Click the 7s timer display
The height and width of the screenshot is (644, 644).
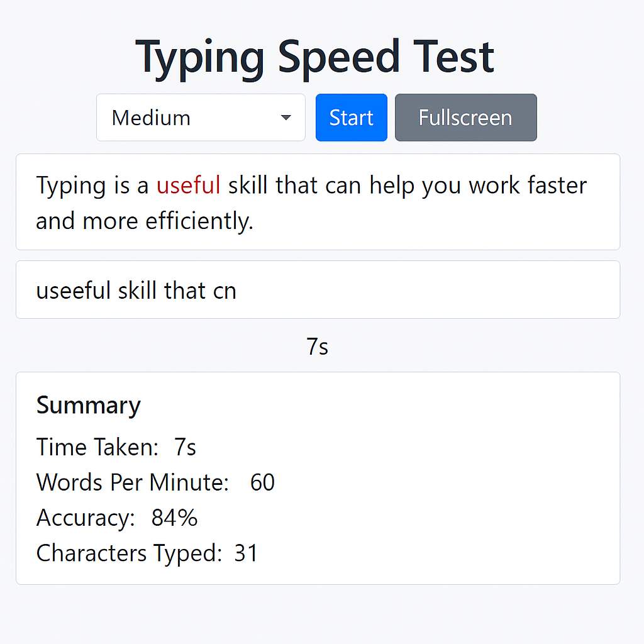click(x=318, y=346)
